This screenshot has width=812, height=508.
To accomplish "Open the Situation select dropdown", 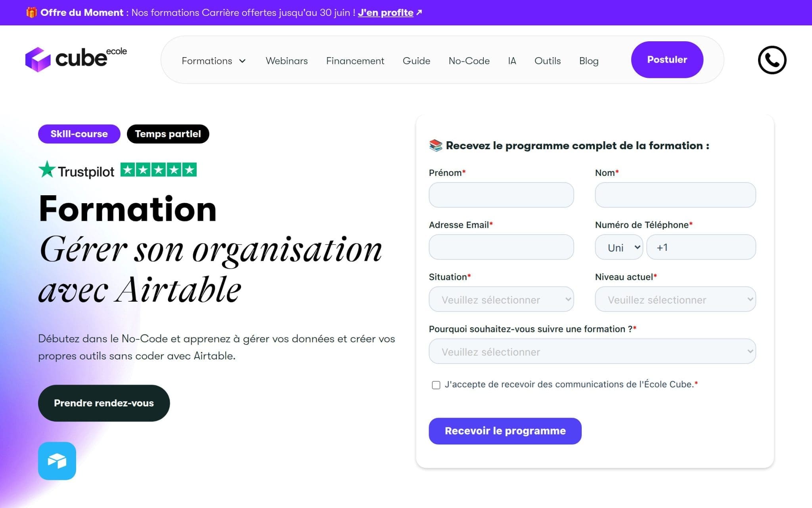I will coord(501,299).
